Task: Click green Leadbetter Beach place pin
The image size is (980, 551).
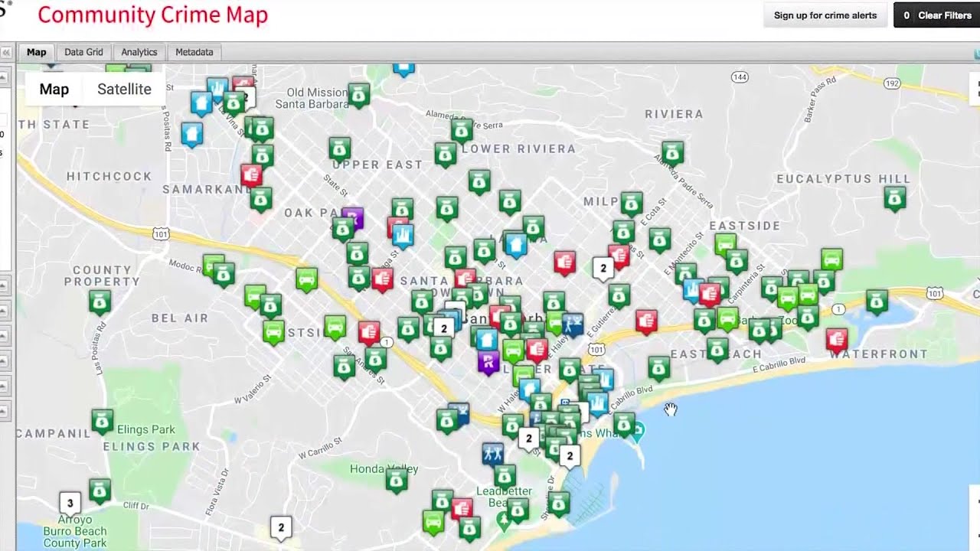Action: tap(504, 522)
